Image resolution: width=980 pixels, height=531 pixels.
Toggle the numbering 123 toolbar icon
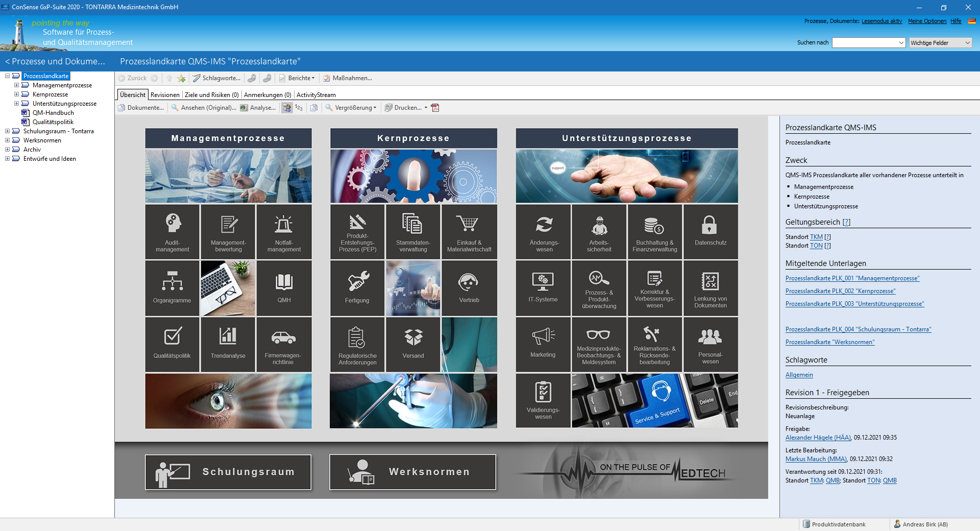[x=299, y=108]
